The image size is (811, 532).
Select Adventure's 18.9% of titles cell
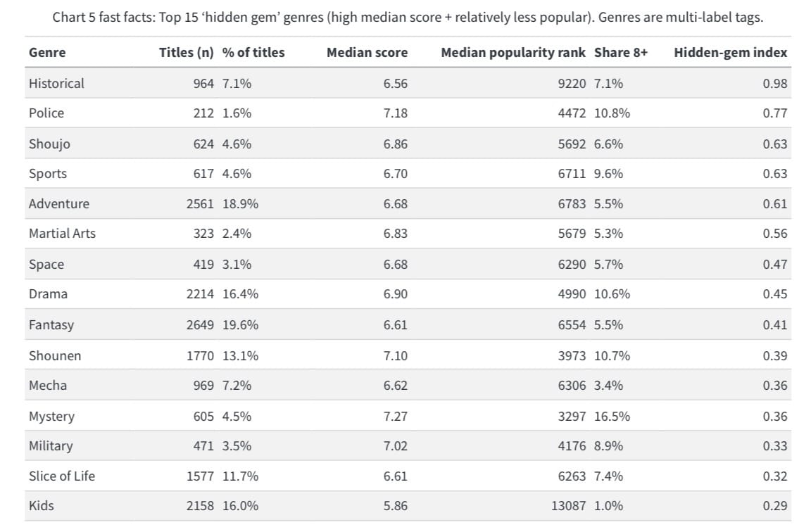coord(240,204)
